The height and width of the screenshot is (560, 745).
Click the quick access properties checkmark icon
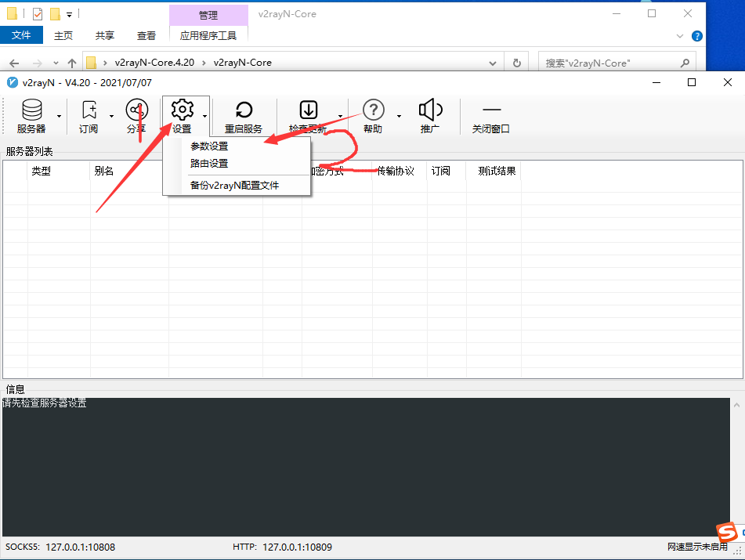(38, 14)
